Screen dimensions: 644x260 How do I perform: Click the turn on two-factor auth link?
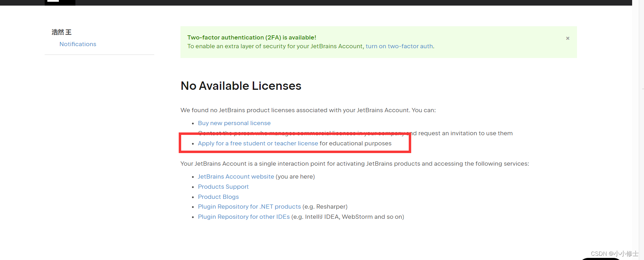click(399, 46)
